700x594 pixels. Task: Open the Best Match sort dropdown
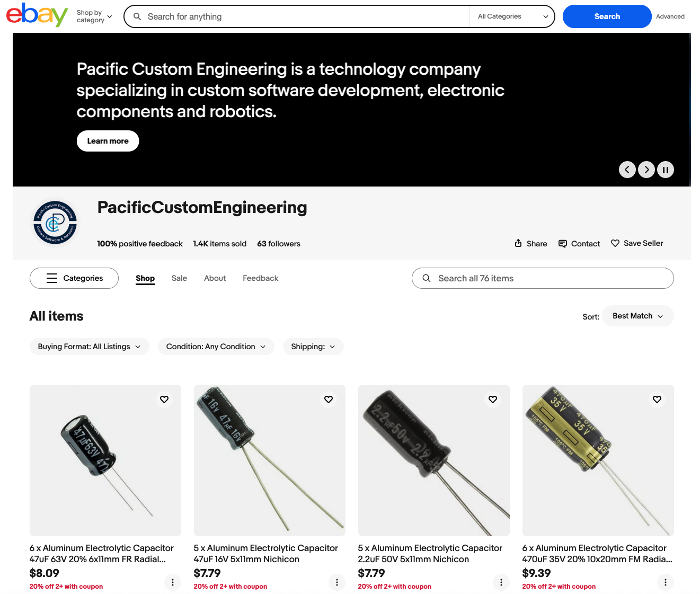[637, 316]
